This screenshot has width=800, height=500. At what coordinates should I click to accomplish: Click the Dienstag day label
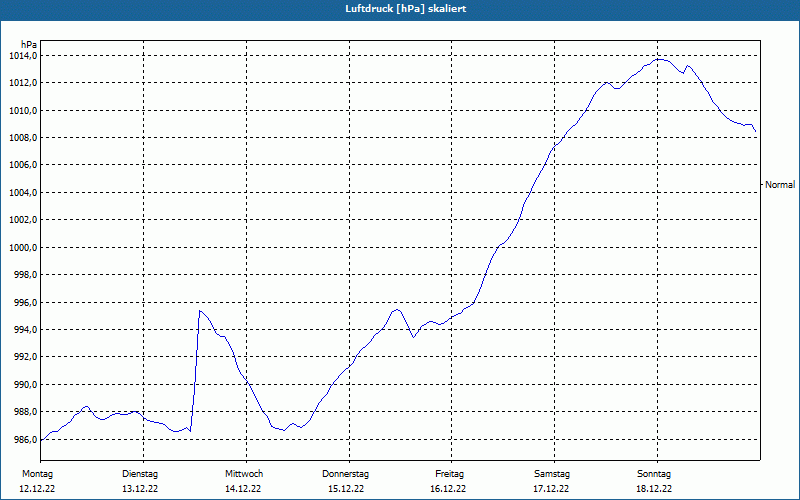pyautogui.click(x=140, y=474)
